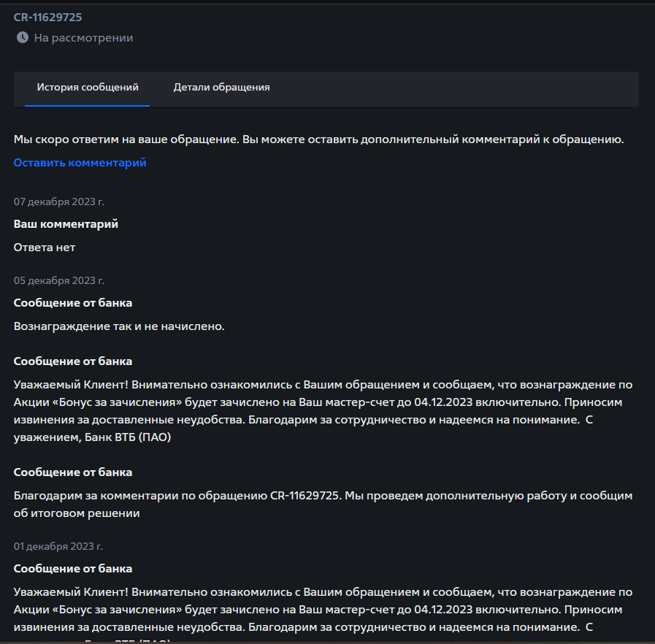Viewport: 655px width, 644px height.
Task: Click the «05 декабря 2023 г.» date label
Action: coord(58,280)
